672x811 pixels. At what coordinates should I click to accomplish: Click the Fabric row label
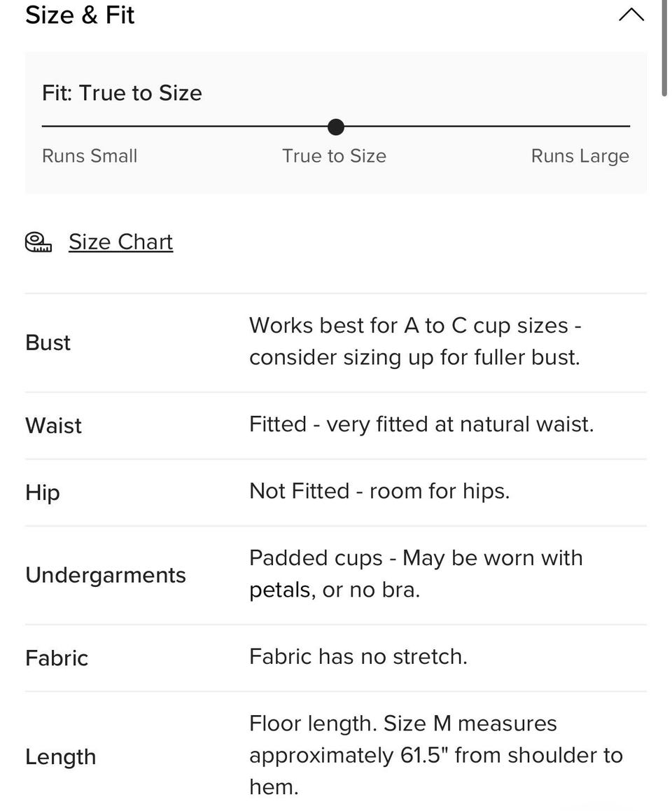(57, 658)
